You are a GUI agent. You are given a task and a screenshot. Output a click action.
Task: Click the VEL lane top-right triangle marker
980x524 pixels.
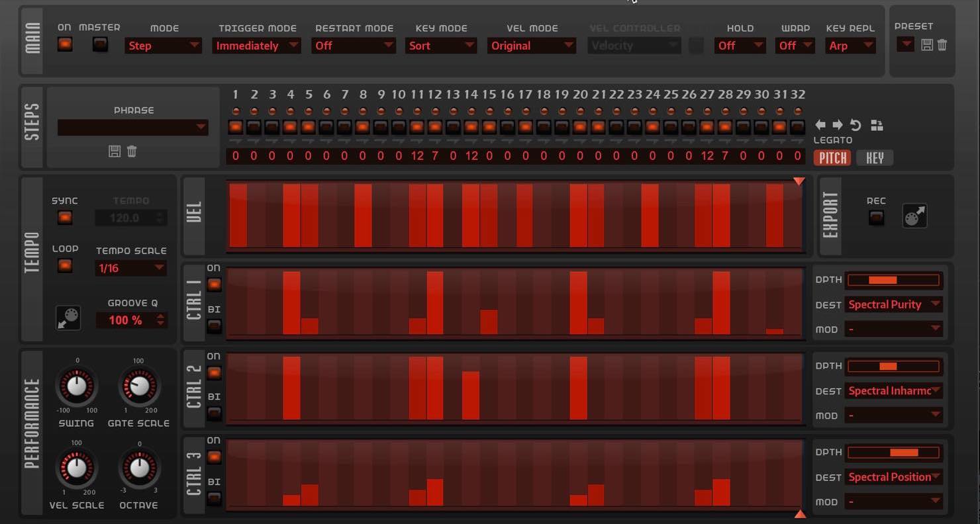pos(799,181)
